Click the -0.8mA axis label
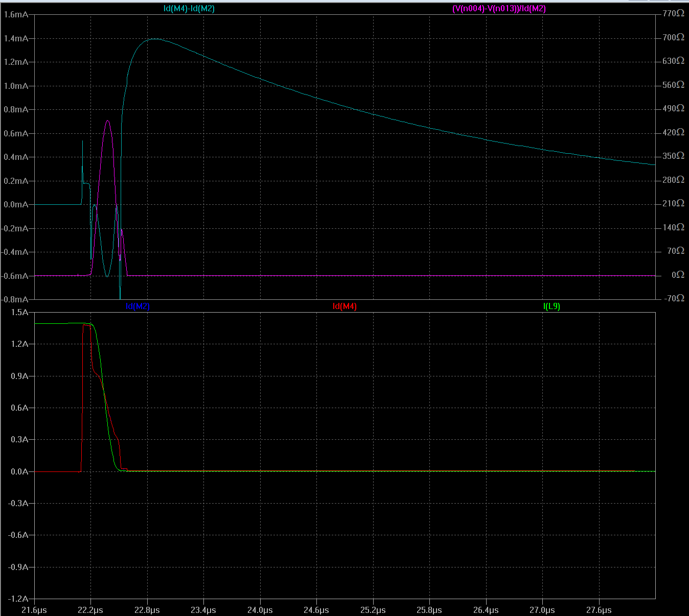 click(14, 300)
